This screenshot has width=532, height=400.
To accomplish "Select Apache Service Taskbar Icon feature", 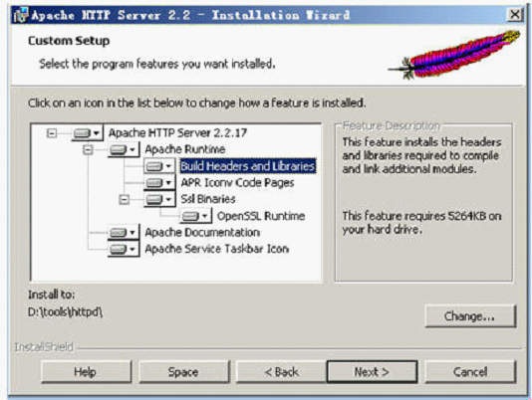I will (217, 249).
